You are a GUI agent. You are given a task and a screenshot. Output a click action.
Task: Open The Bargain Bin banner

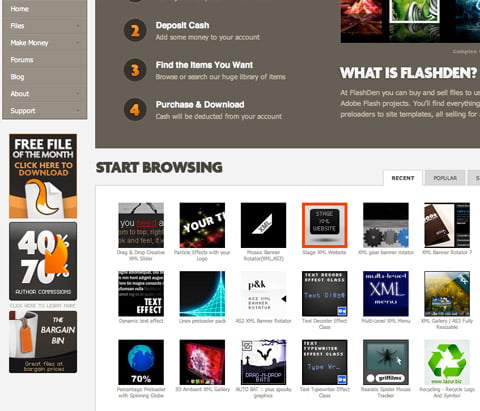43,342
